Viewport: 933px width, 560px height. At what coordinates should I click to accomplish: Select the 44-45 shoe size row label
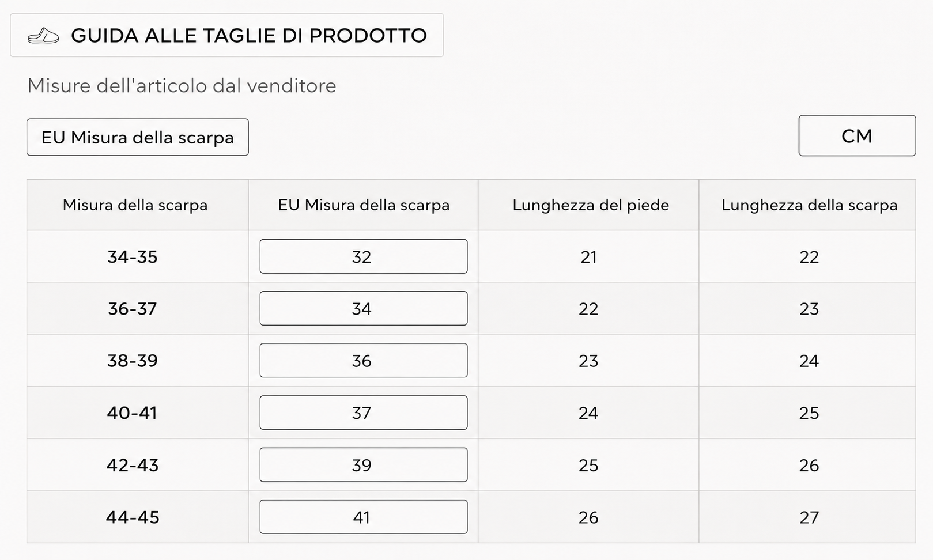click(133, 517)
